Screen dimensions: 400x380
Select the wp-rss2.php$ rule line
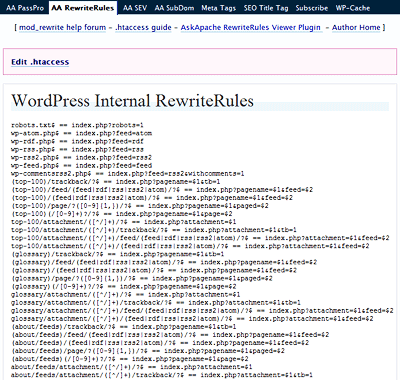tap(81, 157)
